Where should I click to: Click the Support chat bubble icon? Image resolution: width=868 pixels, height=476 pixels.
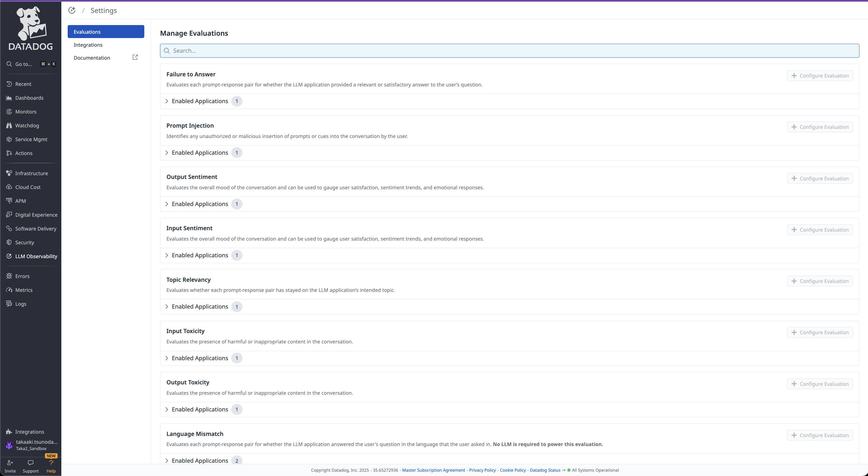[x=30, y=463]
